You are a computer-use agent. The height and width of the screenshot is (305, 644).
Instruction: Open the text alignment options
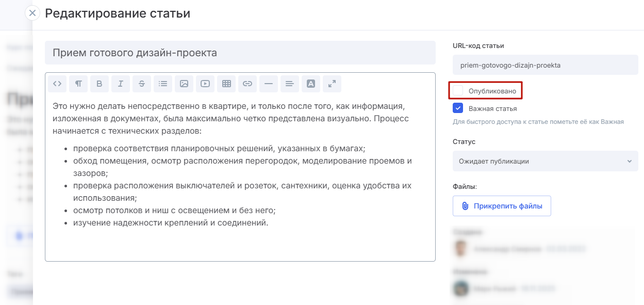coord(290,84)
